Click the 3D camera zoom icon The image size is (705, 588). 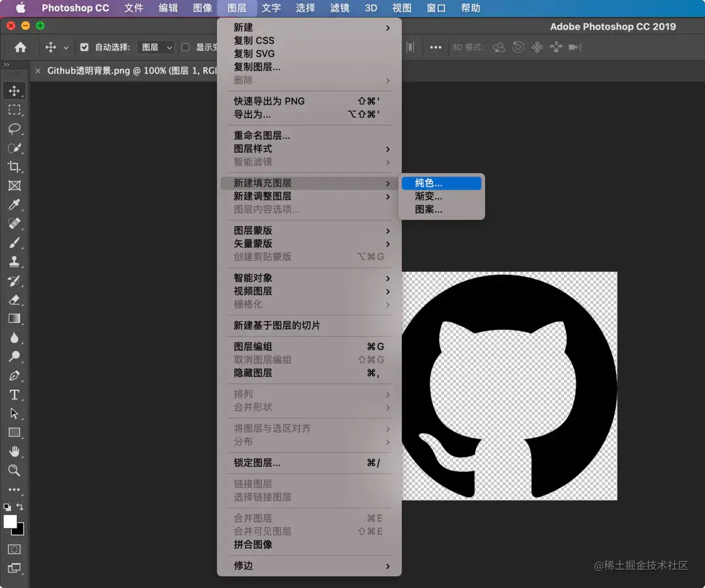click(575, 48)
